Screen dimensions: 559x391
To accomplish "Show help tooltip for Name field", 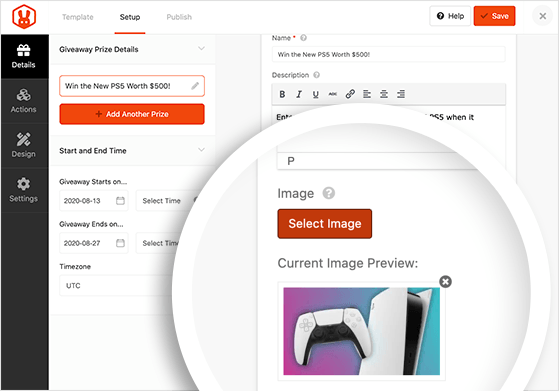I will [303, 38].
